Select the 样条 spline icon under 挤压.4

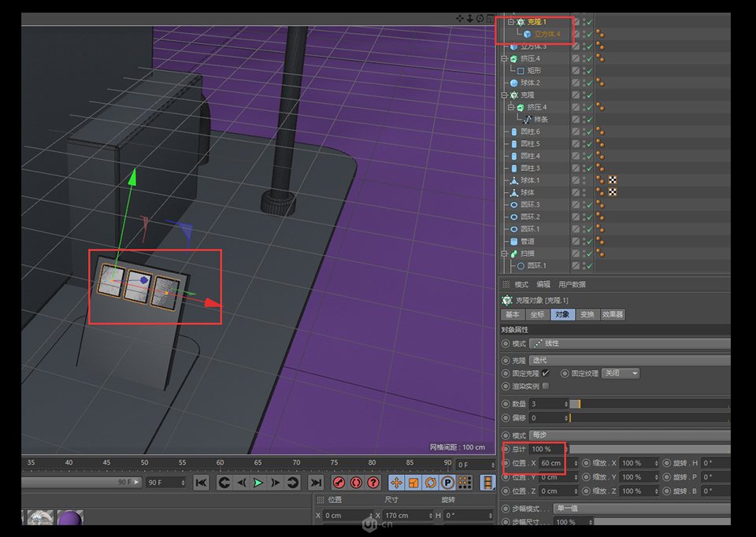pos(527,120)
